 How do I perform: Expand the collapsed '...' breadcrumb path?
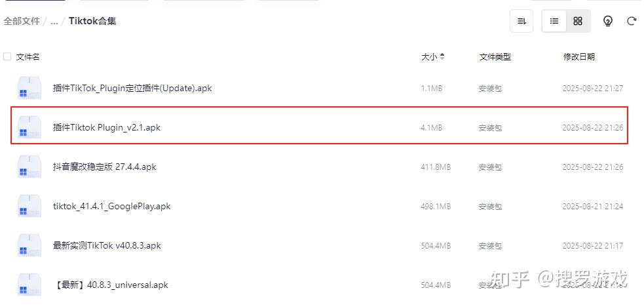coord(54,21)
